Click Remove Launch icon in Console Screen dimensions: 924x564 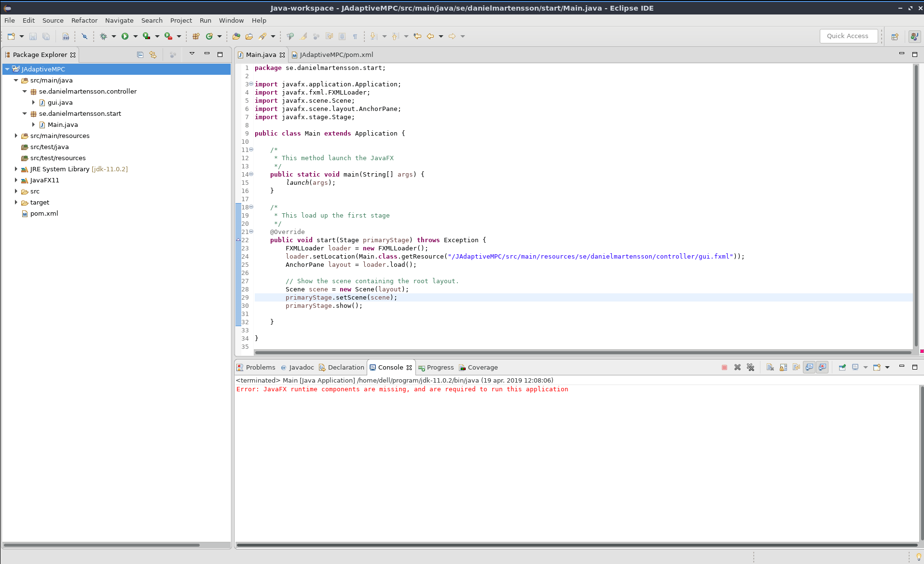pyautogui.click(x=737, y=367)
